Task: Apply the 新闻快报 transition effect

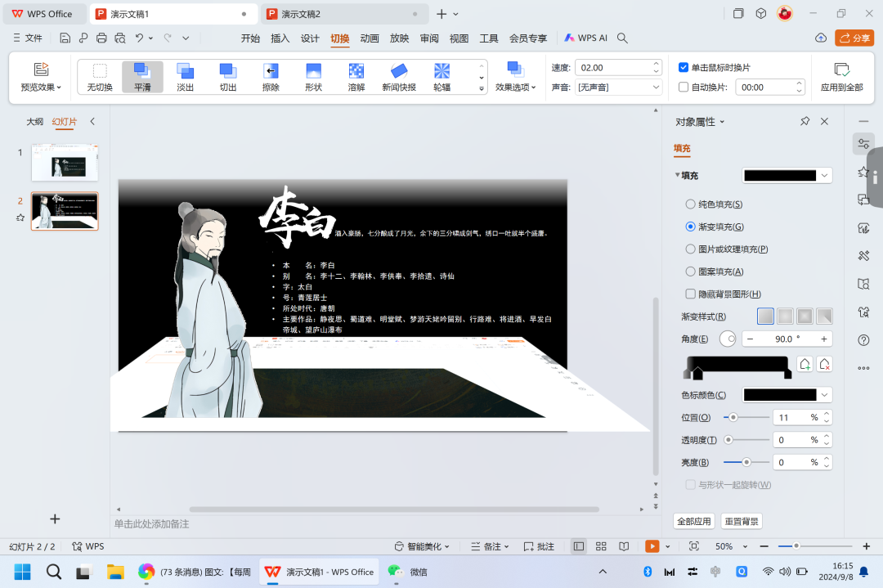Action: [x=399, y=77]
